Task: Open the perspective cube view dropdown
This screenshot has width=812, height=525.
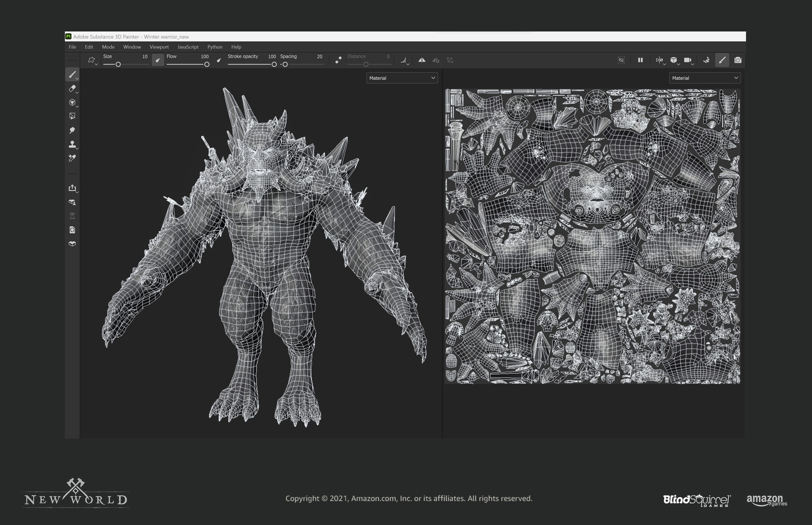Action: 674,60
